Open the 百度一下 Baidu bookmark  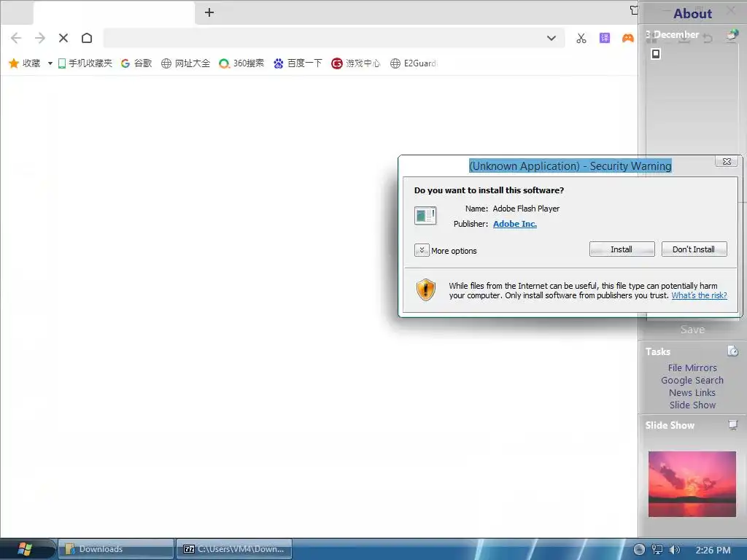click(x=298, y=63)
